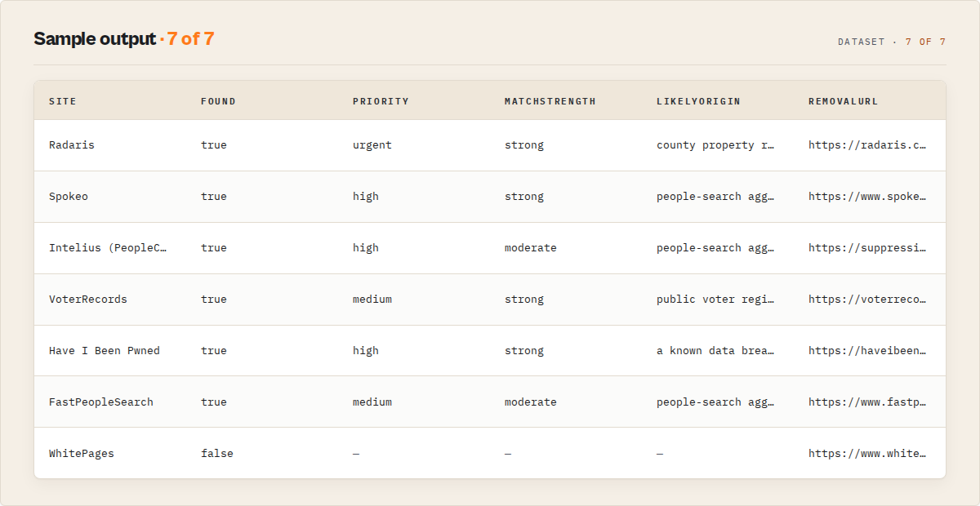This screenshot has height=506, width=980.
Task: Open the suppressi… removal URL for Intelius
Action: [867, 248]
